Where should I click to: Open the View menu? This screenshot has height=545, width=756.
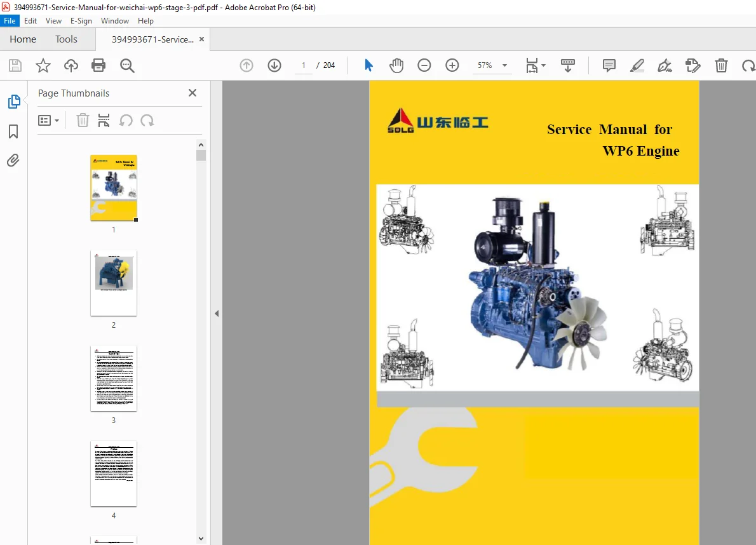tap(53, 21)
